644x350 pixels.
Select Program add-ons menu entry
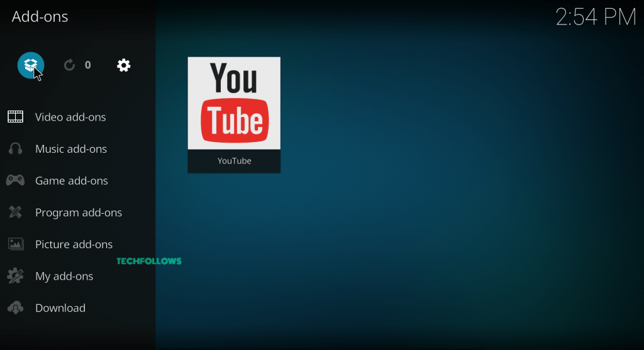pyautogui.click(x=77, y=212)
